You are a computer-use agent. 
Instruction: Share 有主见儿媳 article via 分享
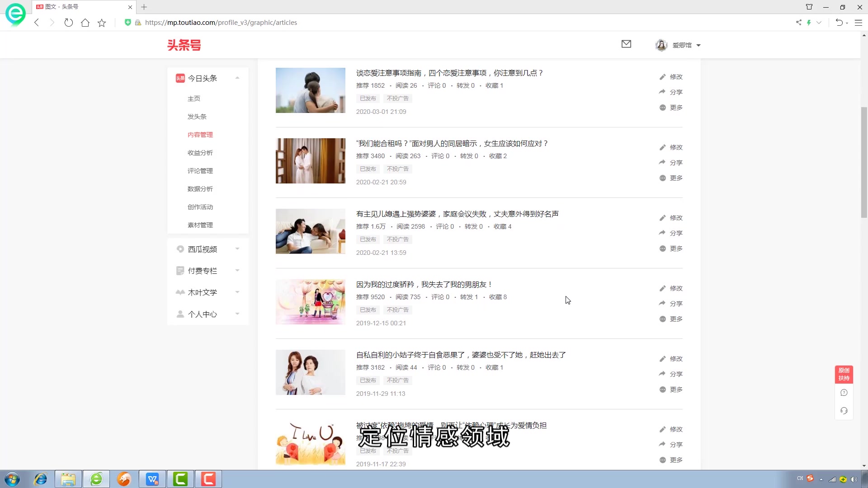671,233
